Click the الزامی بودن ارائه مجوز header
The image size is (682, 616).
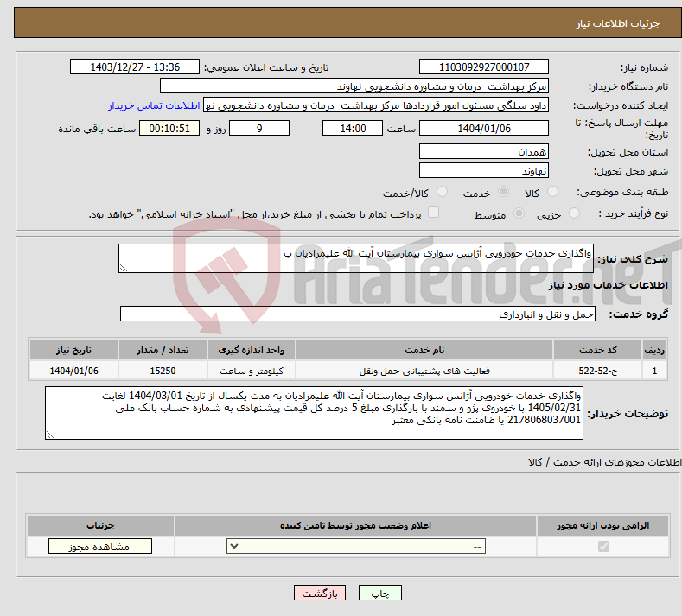pyautogui.click(x=602, y=525)
